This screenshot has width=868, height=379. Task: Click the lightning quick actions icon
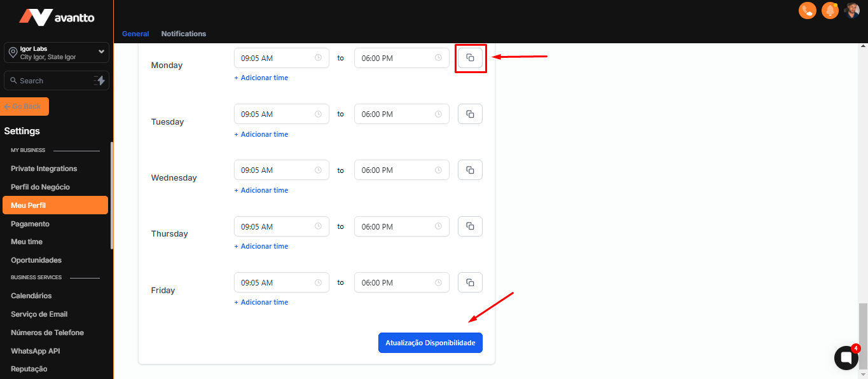pyautogui.click(x=99, y=80)
